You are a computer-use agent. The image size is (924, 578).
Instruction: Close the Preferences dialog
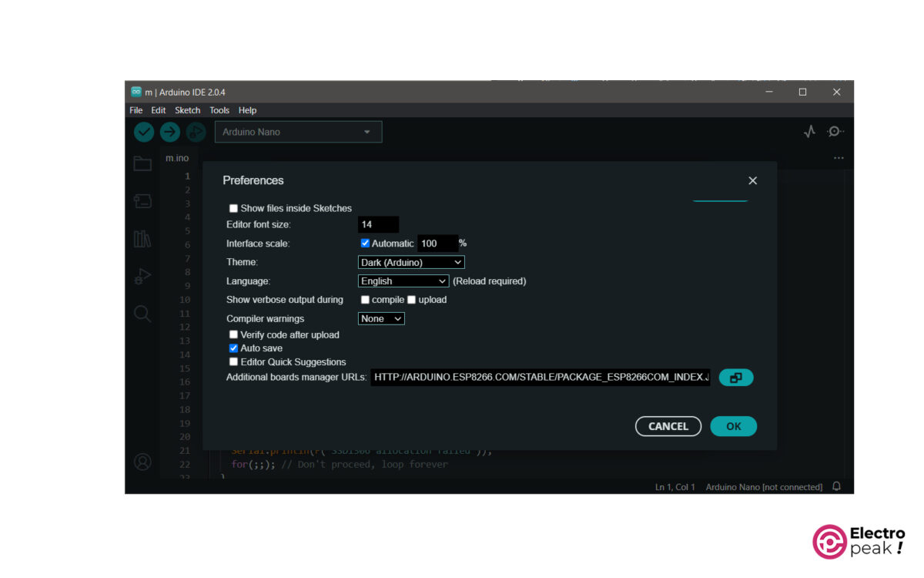click(x=752, y=180)
